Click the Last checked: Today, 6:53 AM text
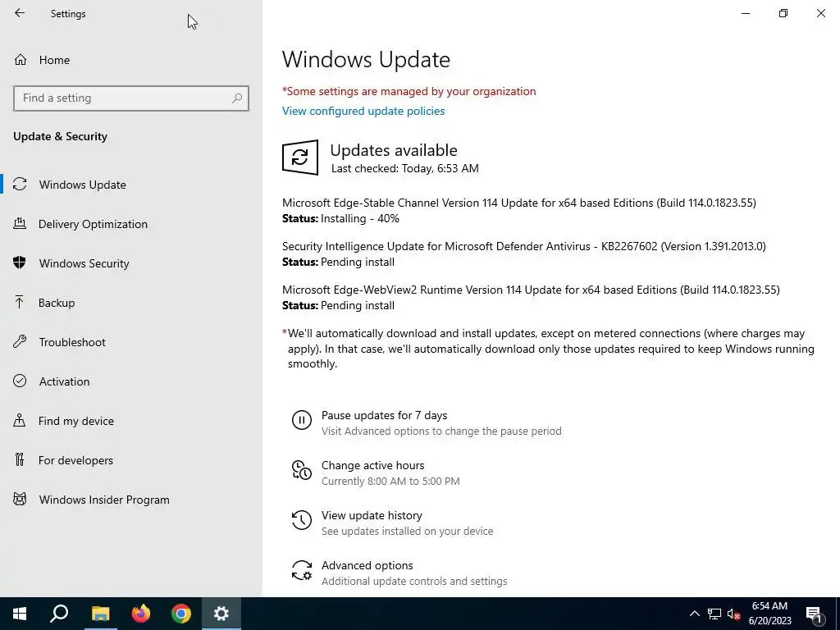The image size is (840, 630). [405, 168]
